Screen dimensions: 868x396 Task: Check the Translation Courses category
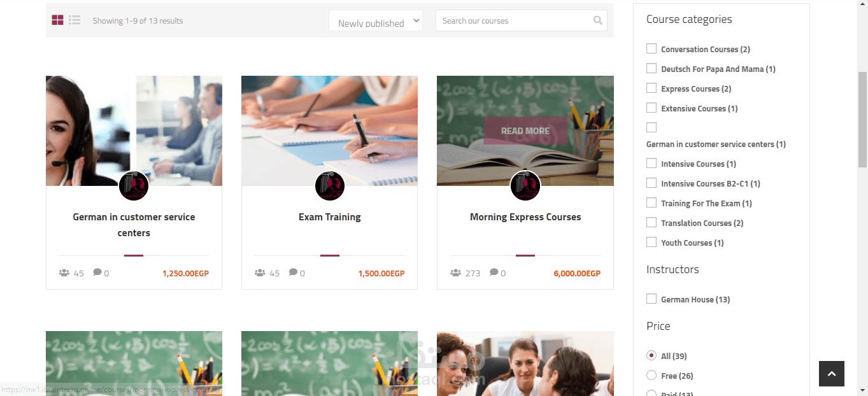click(x=651, y=222)
